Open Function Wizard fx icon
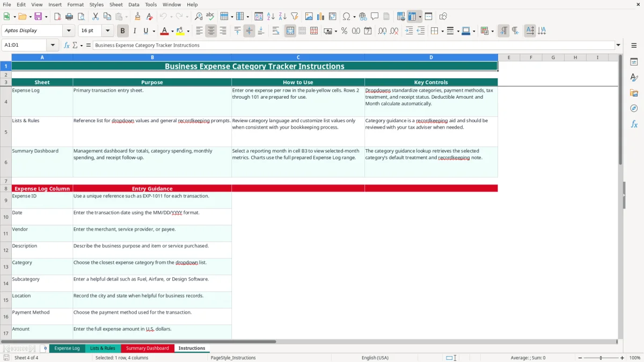This screenshot has height=362, width=644. coord(67,45)
